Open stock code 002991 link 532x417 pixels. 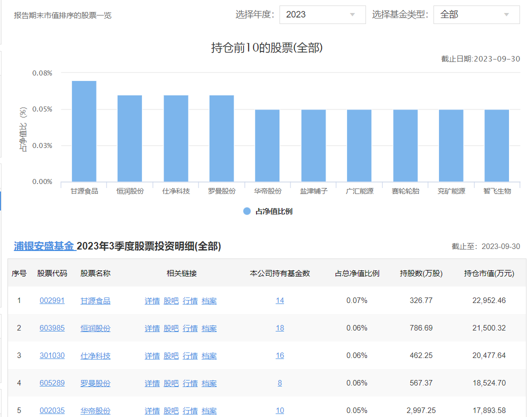click(52, 300)
